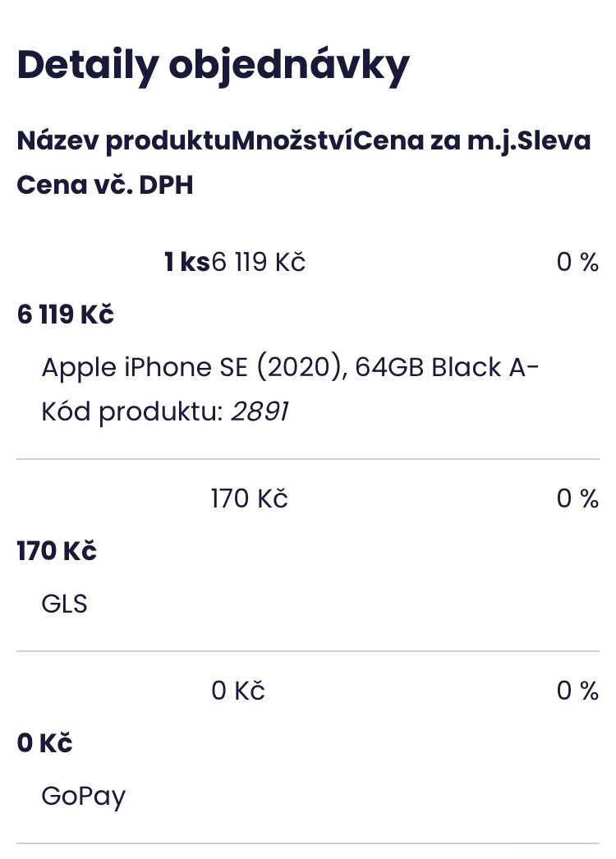Click the Cena vč. DPH header

point(105,185)
